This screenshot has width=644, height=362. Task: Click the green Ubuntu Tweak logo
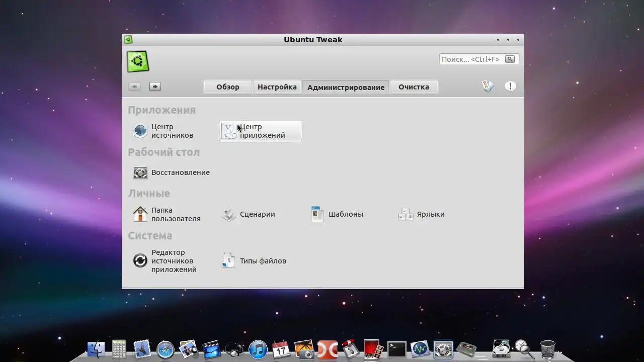(137, 62)
